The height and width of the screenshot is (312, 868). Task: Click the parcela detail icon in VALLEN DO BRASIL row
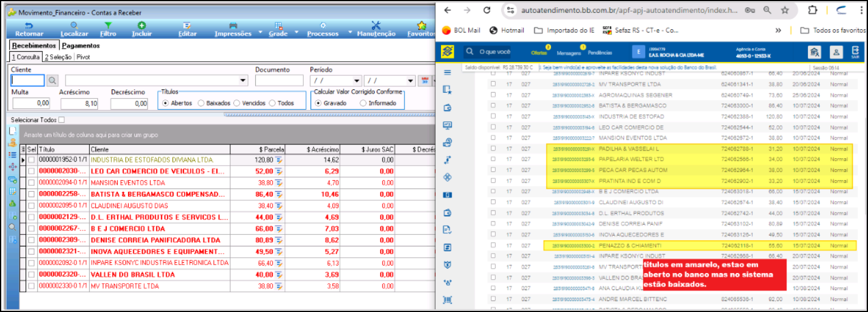click(x=279, y=274)
